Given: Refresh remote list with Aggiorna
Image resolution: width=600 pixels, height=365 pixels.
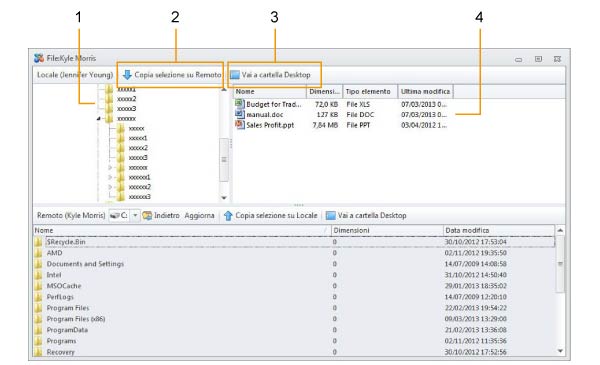Looking at the screenshot, I should tap(199, 215).
